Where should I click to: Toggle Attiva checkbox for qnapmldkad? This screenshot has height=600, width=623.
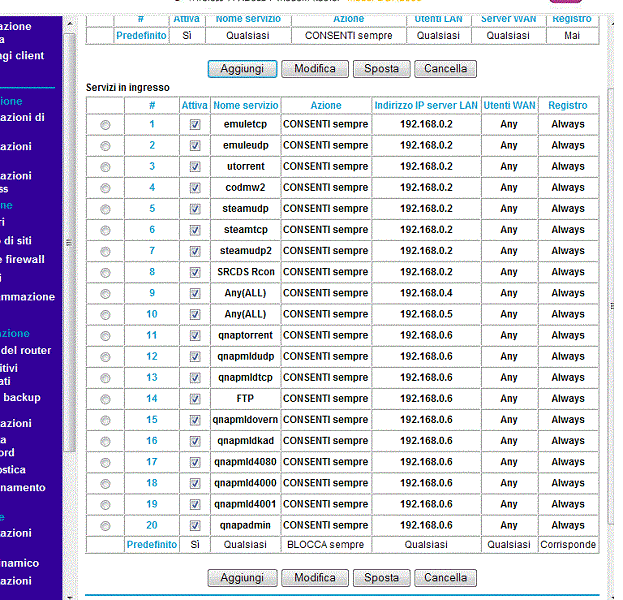[x=195, y=441]
